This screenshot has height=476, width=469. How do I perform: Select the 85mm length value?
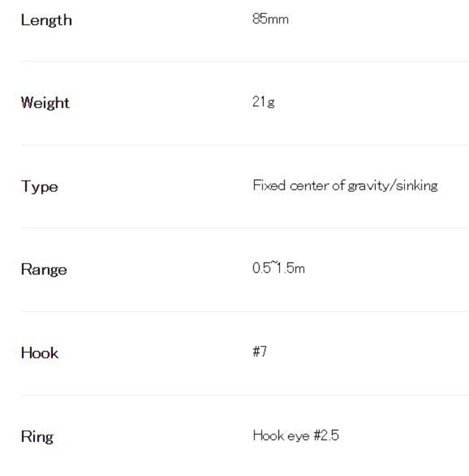click(x=270, y=19)
